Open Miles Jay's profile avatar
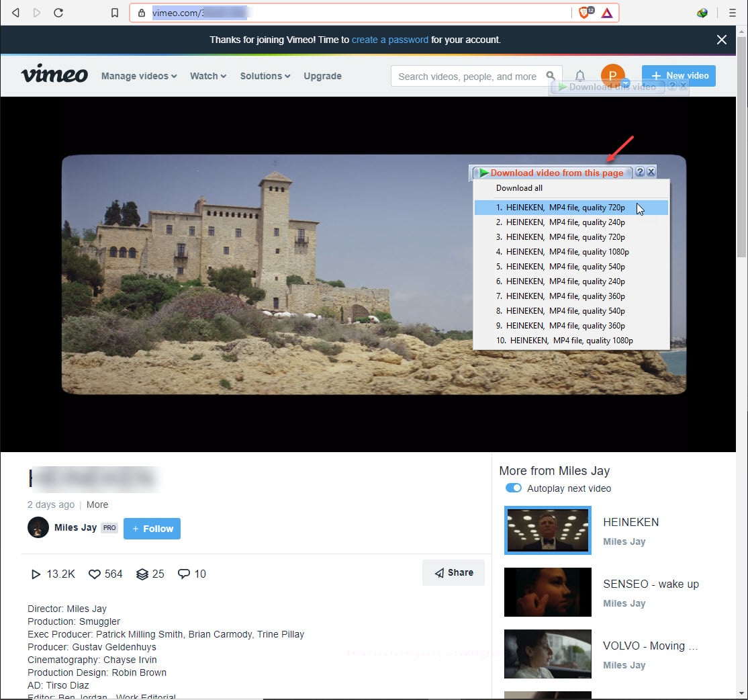The width and height of the screenshot is (748, 700). coord(38,527)
